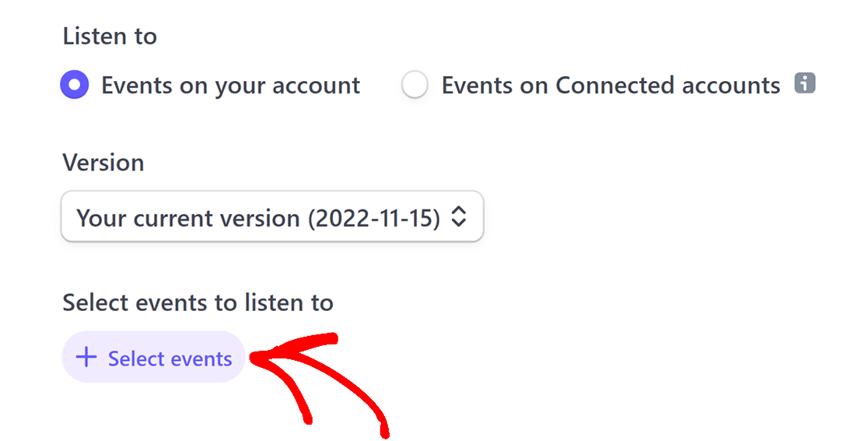Click the "Events on Connected accounts" label text

click(x=611, y=85)
